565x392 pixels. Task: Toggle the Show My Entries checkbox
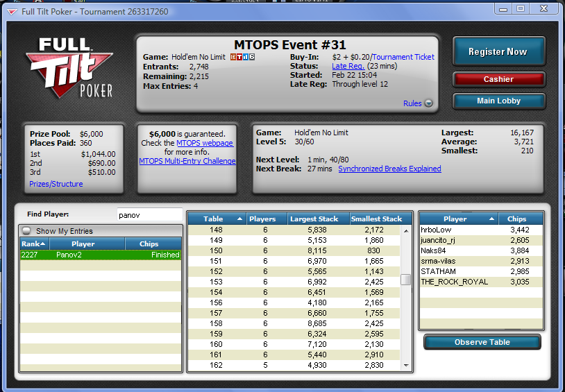[26, 230]
